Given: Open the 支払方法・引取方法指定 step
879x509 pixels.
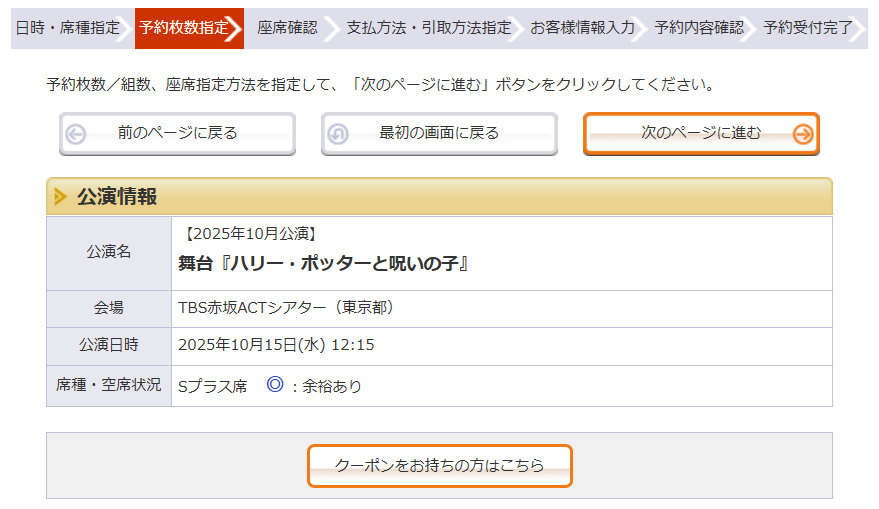Looking at the screenshot, I should 428,28.
